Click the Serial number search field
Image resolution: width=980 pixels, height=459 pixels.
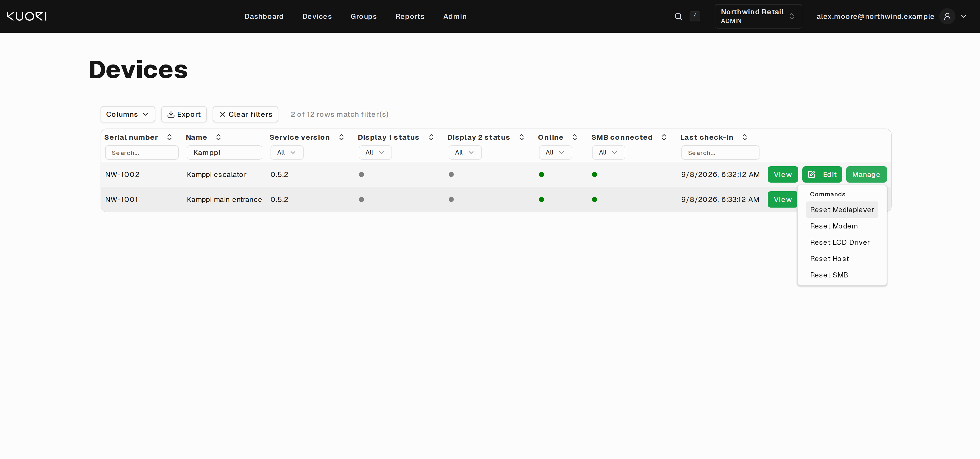click(142, 153)
